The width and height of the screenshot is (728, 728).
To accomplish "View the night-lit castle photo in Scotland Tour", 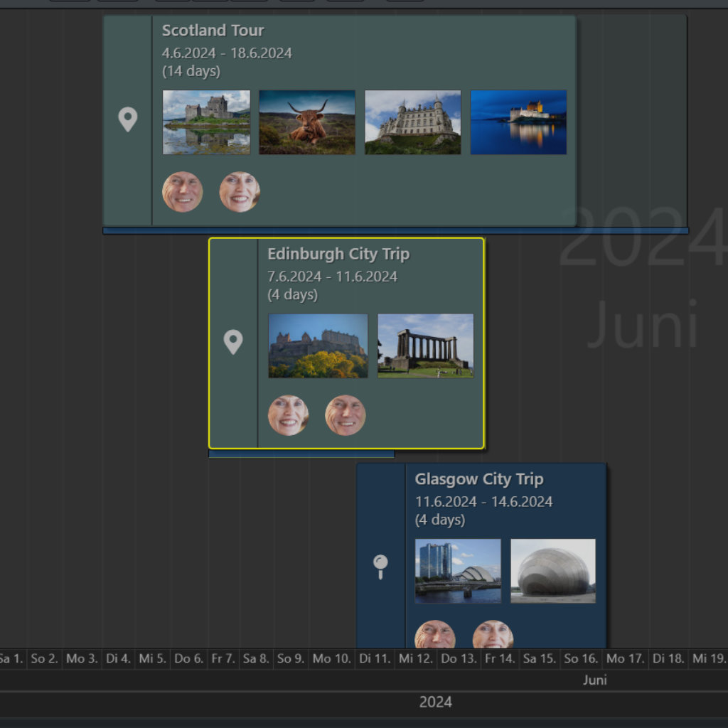I will [518, 122].
